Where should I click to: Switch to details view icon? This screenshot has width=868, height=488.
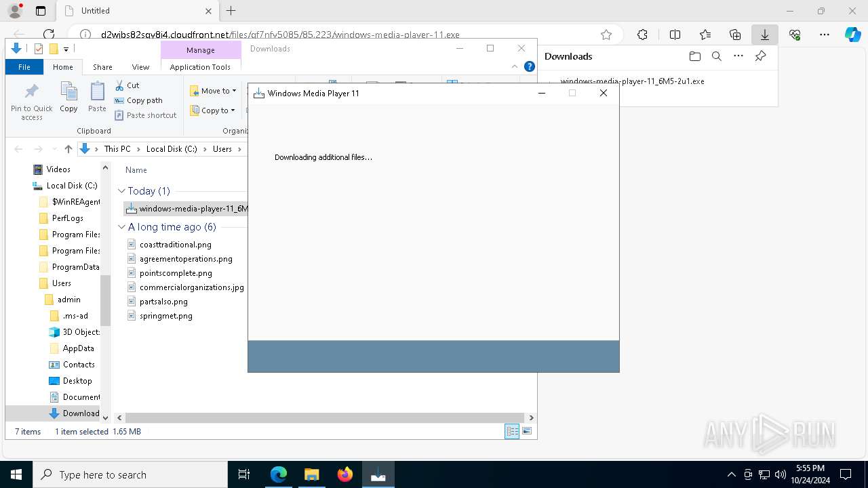pos(512,431)
